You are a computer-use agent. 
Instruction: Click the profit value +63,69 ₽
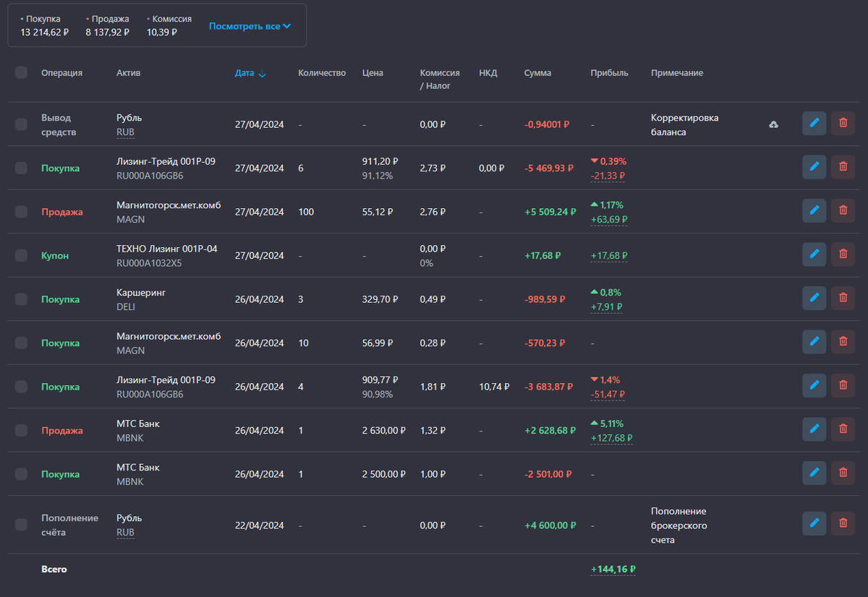click(x=609, y=219)
